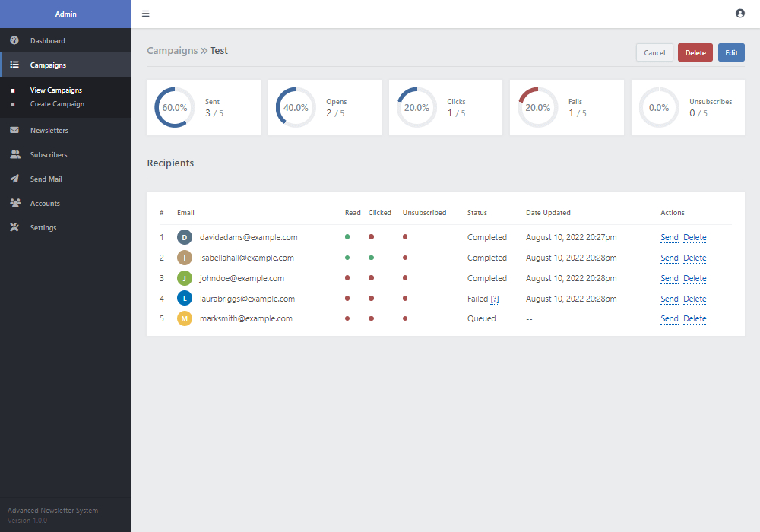
Task: Click the Date Updated column header
Action: pyautogui.click(x=548, y=213)
